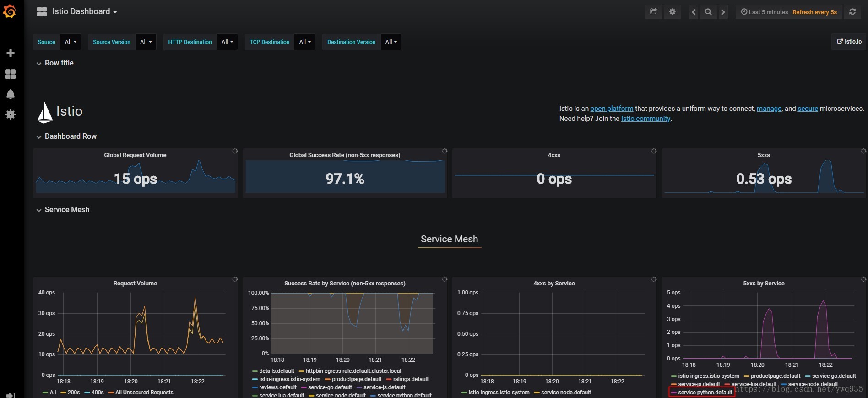
Task: Open the 4xxs by Service panel menu
Action: pos(554,284)
